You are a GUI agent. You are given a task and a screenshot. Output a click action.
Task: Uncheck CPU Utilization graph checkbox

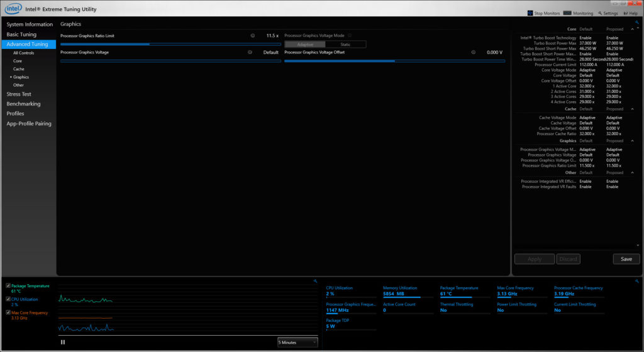pyautogui.click(x=8, y=299)
